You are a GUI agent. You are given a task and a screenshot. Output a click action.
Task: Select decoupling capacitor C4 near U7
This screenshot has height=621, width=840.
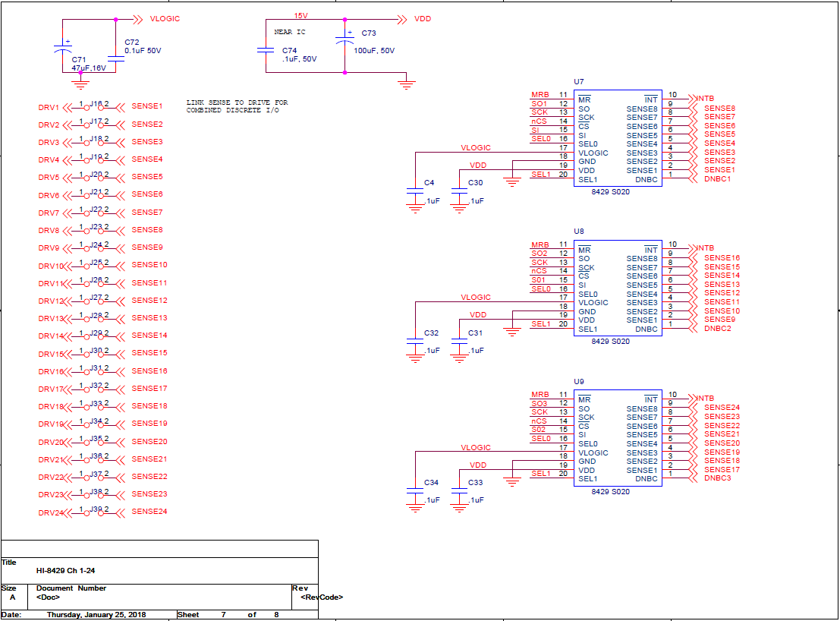click(415, 191)
